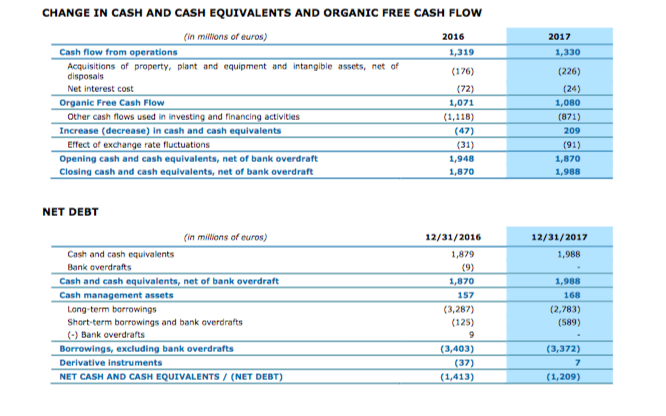This screenshot has width=666, height=416.
Task: Click the 'NET DEBT' heading
Action: [x=71, y=212]
